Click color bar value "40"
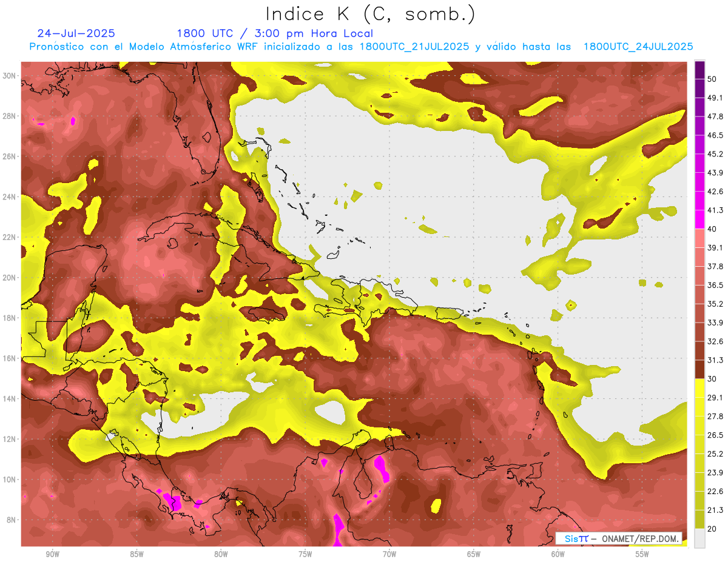This screenshot has height=562, width=728. [712, 229]
